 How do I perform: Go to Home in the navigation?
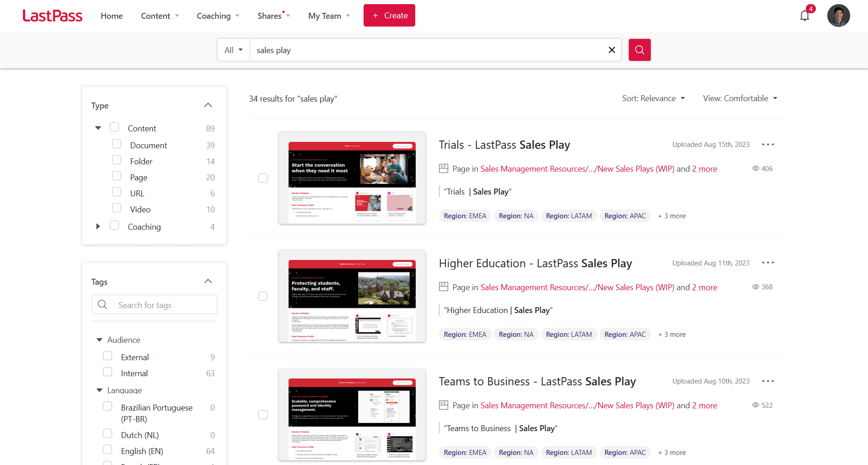point(112,16)
